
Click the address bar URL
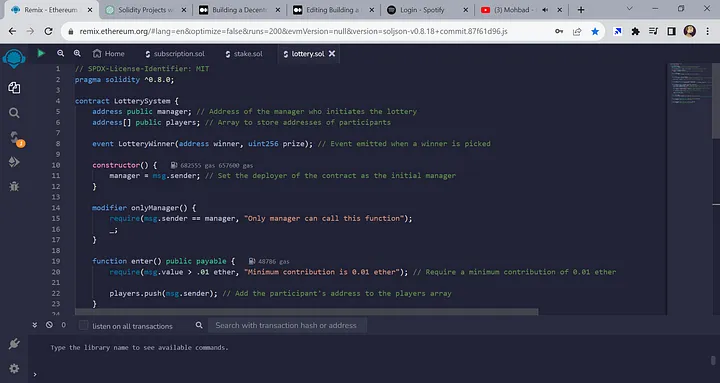(293, 31)
